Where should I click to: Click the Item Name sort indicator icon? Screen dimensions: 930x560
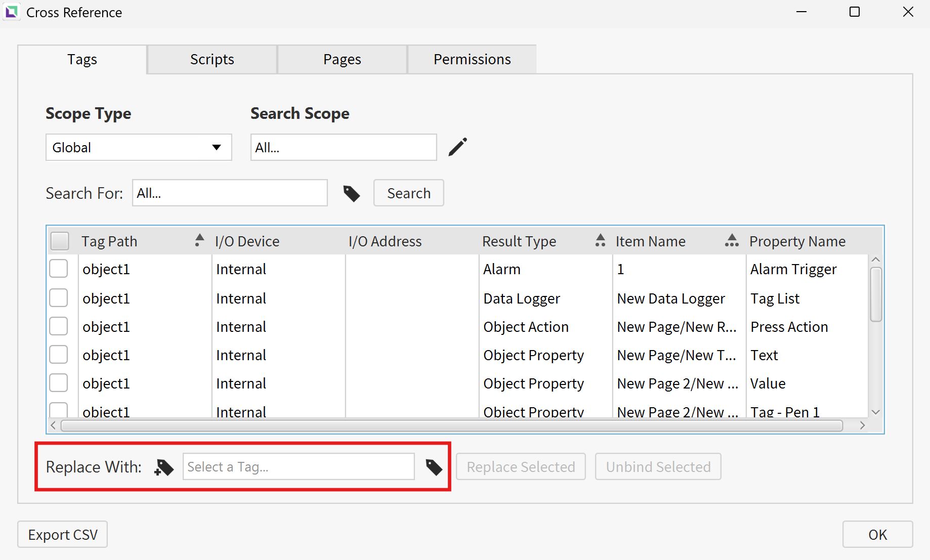[x=732, y=240]
